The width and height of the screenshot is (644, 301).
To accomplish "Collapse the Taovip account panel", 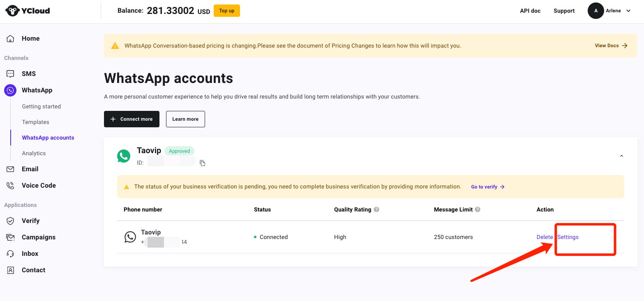I will 621,156.
